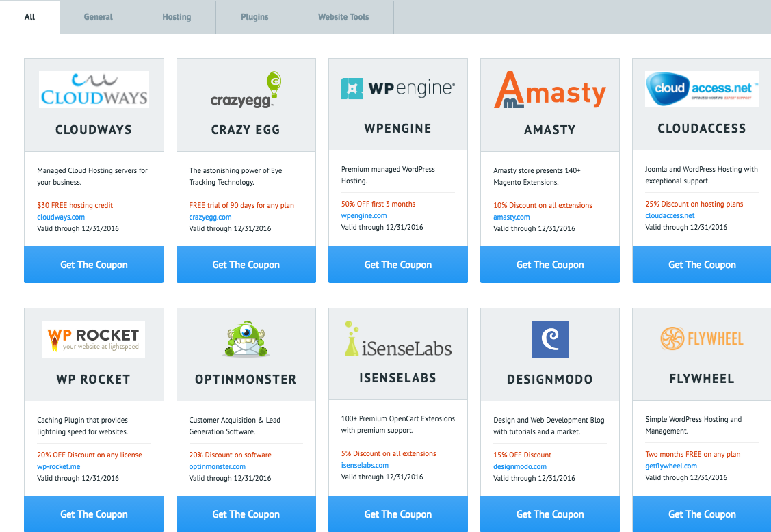Open the Plugins tab
This screenshot has width=771, height=532.
(x=254, y=16)
